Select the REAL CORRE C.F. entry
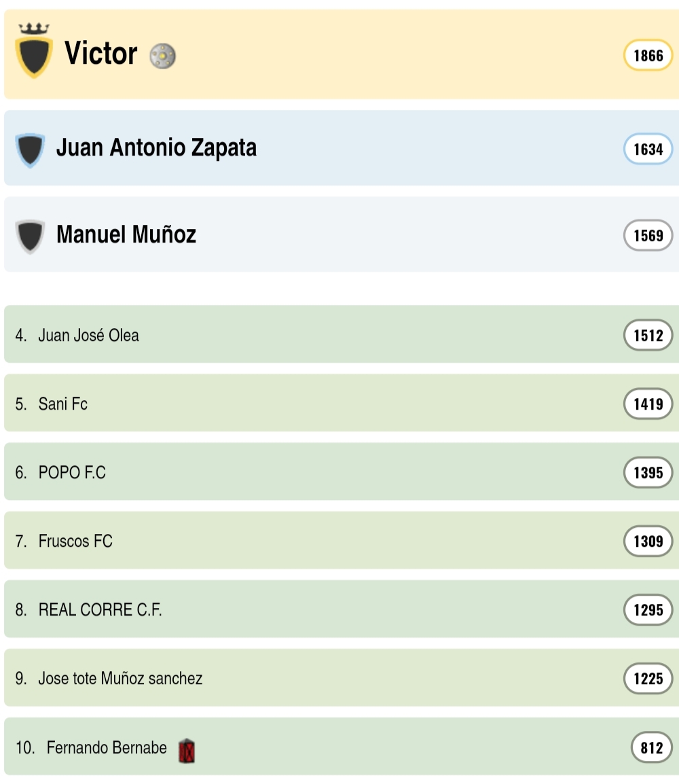Viewport: 679px width, 784px height. (x=100, y=610)
